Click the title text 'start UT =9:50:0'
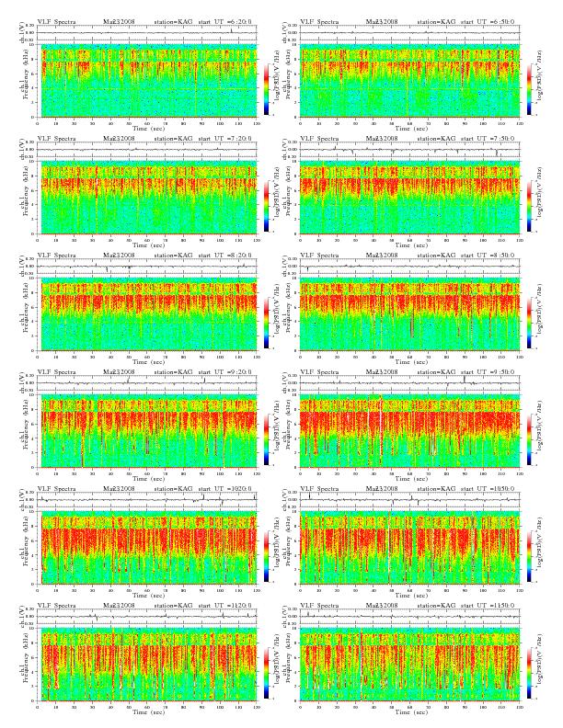This screenshot has height=728, width=563. point(488,372)
